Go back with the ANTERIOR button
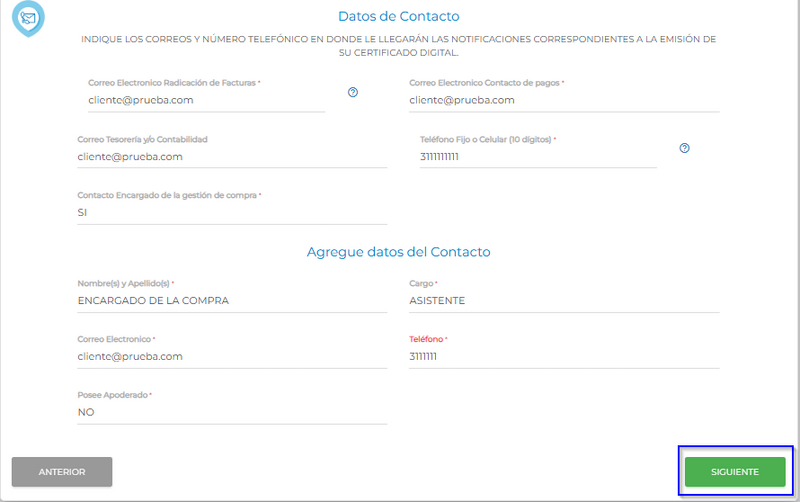 click(x=62, y=472)
